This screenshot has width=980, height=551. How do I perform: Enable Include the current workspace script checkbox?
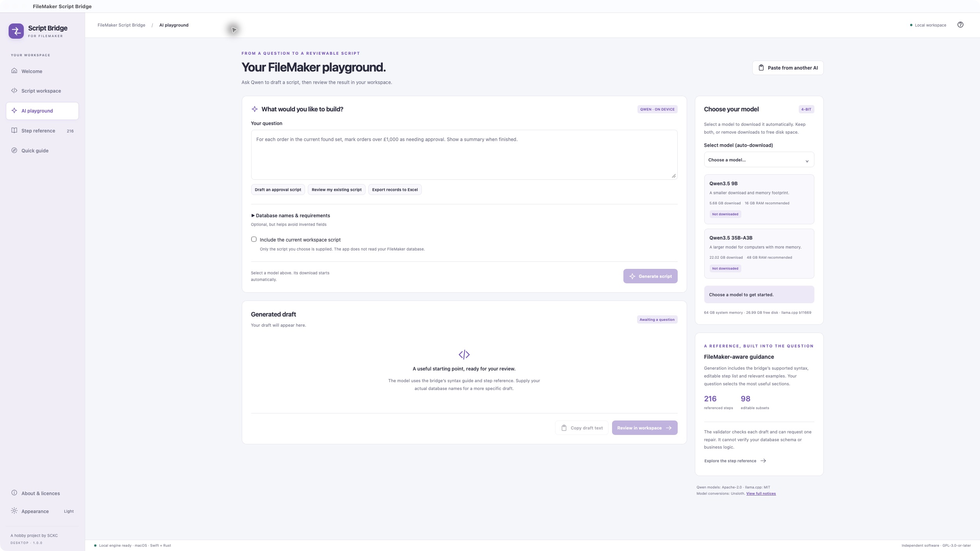pyautogui.click(x=254, y=239)
